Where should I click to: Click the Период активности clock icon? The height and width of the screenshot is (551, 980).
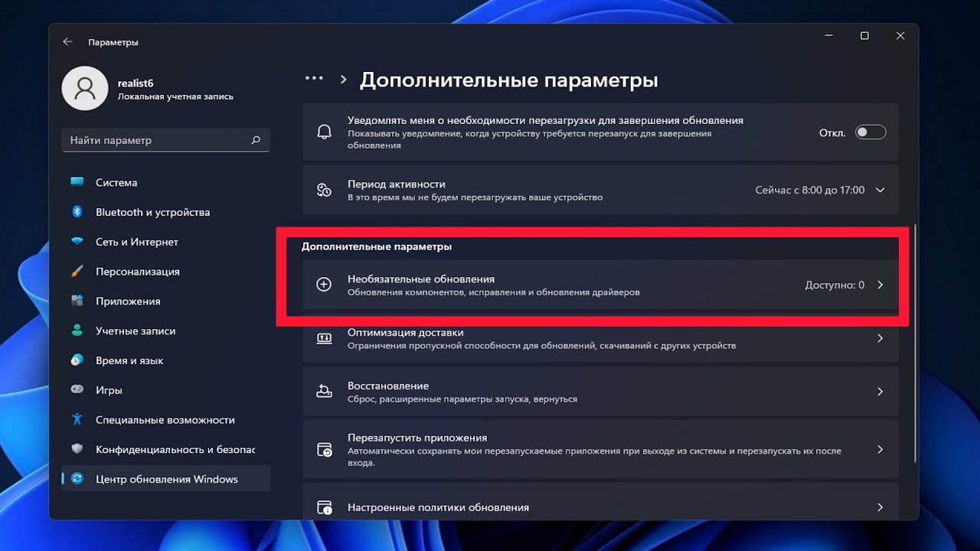click(324, 190)
